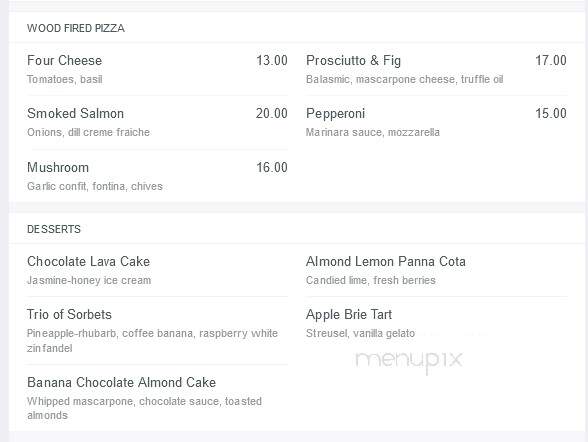Click the Jasmine-honey ice cream description

coord(89,280)
